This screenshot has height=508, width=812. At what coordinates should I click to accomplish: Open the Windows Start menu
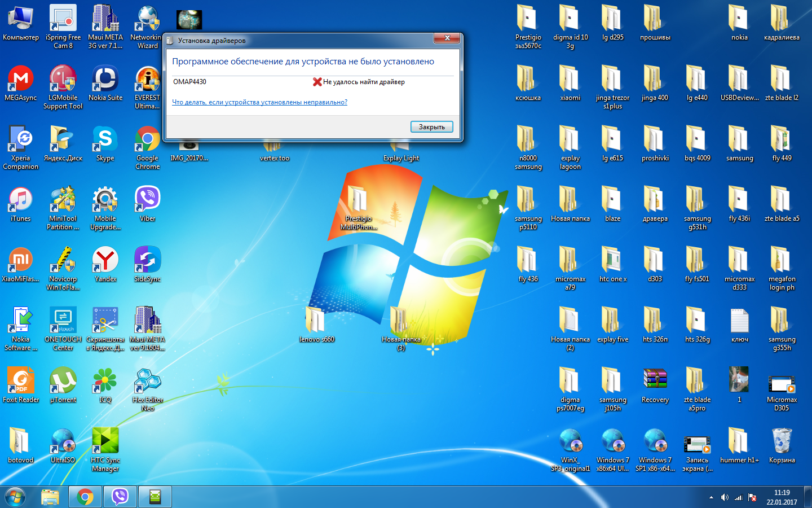(15, 497)
